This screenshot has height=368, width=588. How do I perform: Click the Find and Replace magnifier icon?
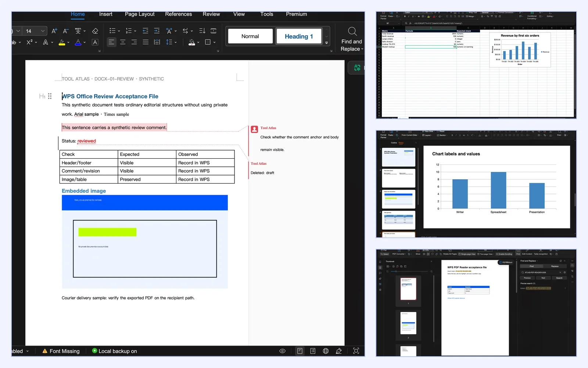pos(352,31)
